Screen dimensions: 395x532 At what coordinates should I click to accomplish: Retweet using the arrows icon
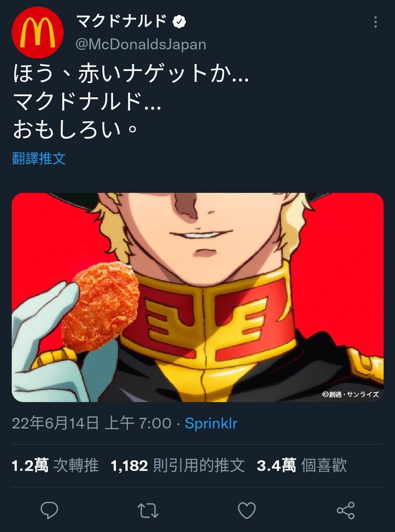coord(148,511)
